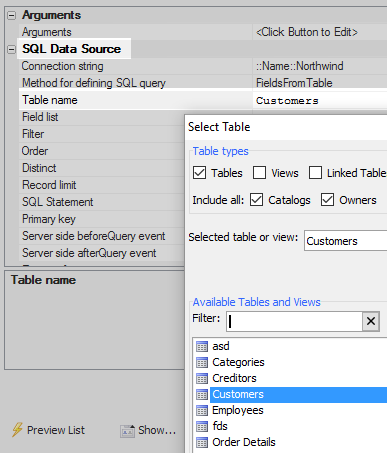
Task: Click the Show… picture icon
Action: [127, 431]
